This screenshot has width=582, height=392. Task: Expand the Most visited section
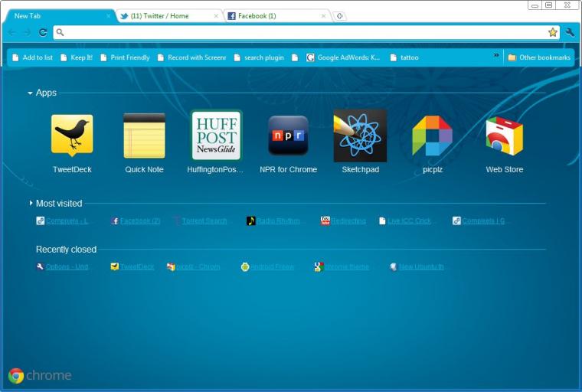(31, 203)
